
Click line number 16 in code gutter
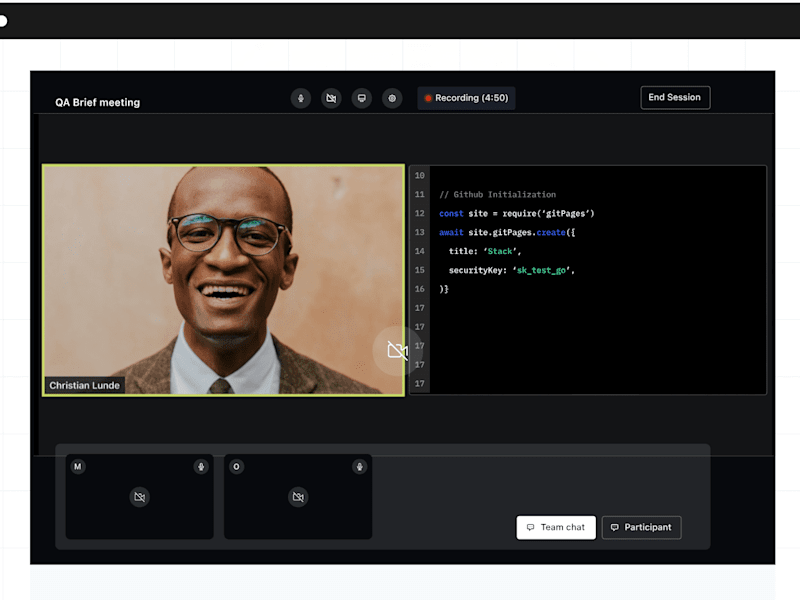tap(419, 289)
